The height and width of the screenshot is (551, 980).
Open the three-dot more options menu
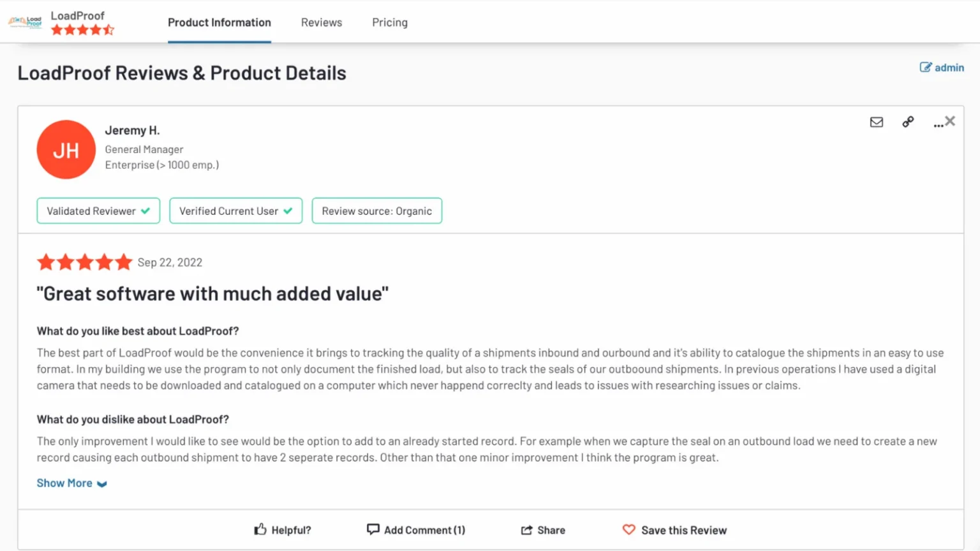point(938,125)
